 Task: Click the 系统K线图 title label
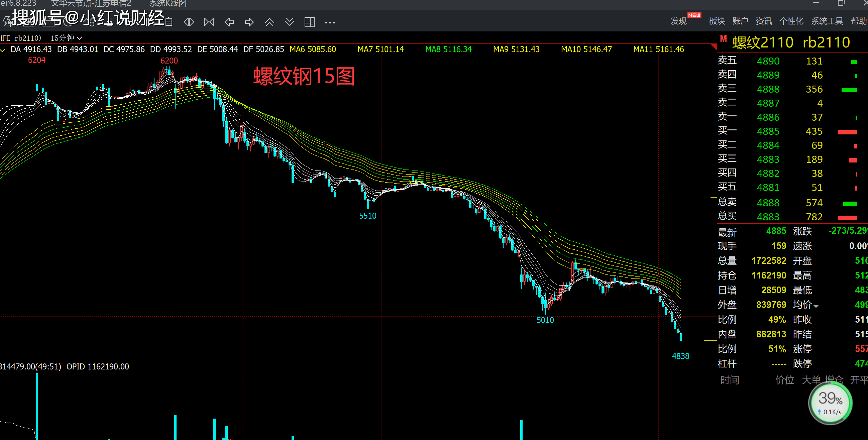[168, 3]
